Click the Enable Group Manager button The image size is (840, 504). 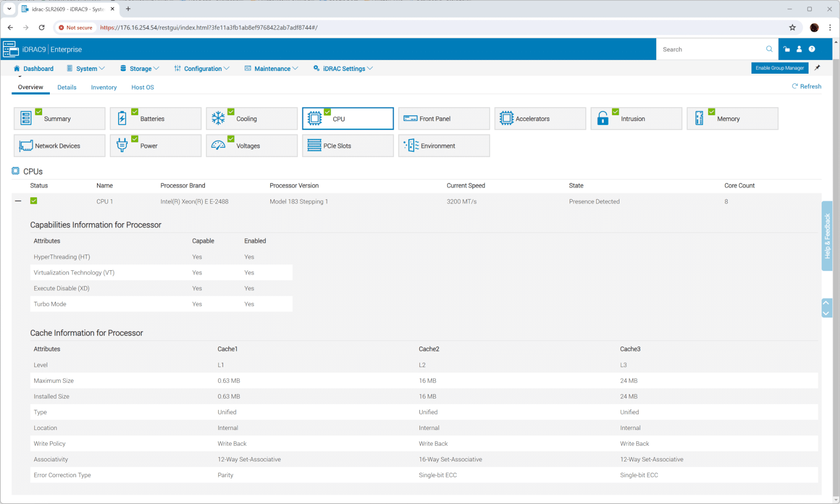coord(780,68)
